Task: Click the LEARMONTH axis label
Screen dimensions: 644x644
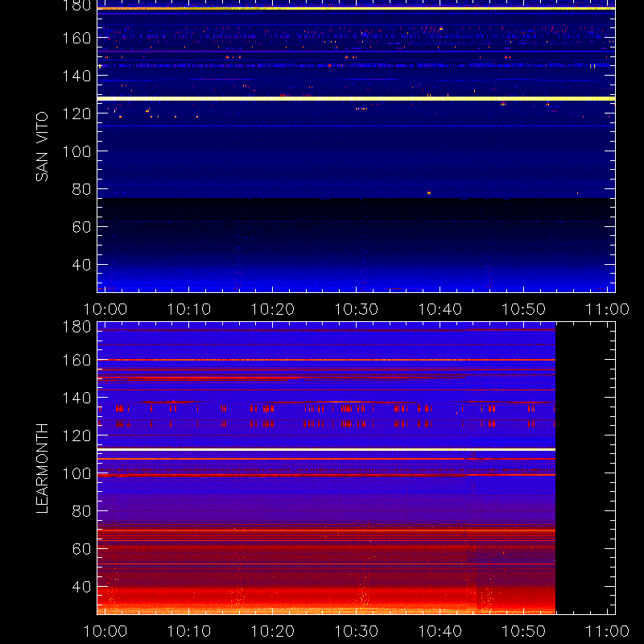Action: pyautogui.click(x=42, y=469)
